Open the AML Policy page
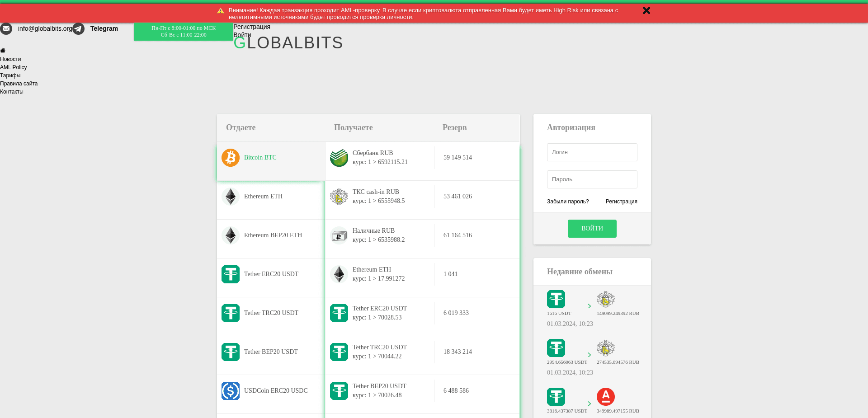868x418 pixels. click(14, 67)
